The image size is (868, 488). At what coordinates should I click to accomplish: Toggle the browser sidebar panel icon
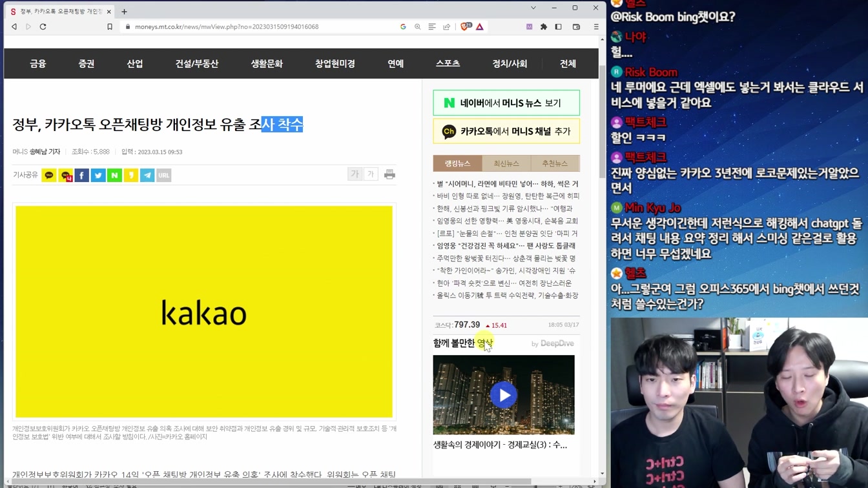(x=559, y=26)
